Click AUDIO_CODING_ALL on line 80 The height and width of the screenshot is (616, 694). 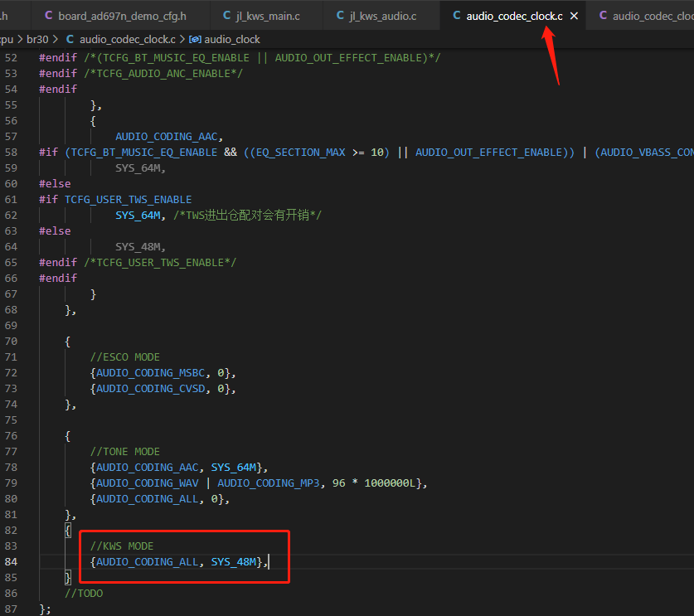(x=148, y=499)
